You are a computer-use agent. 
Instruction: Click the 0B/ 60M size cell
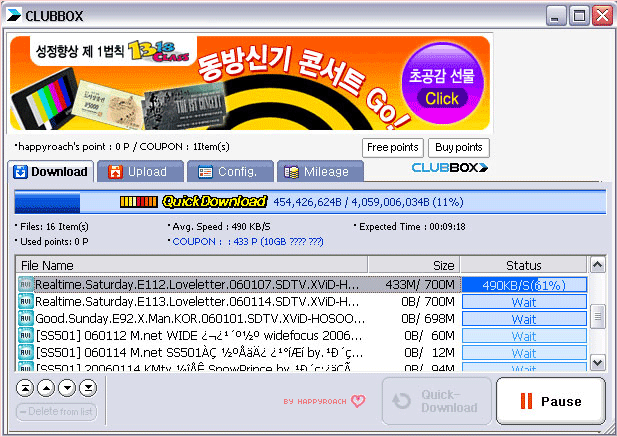429,335
